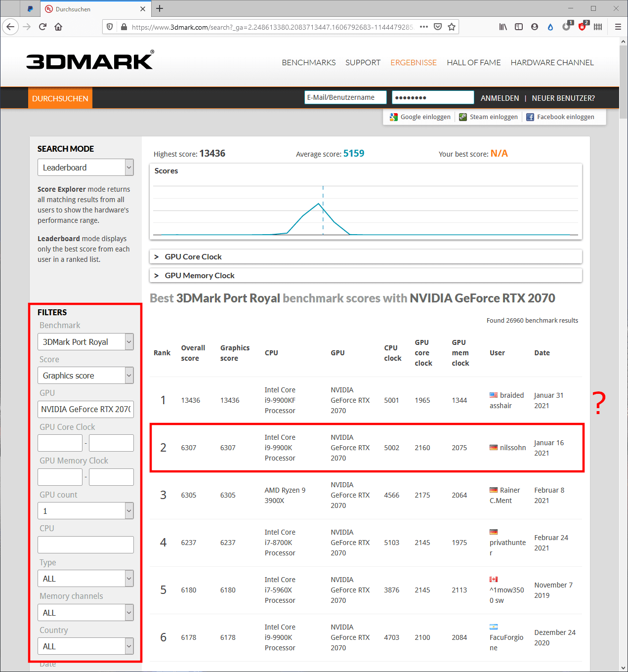
Task: Save page to Pocket icon
Action: pos(438,27)
